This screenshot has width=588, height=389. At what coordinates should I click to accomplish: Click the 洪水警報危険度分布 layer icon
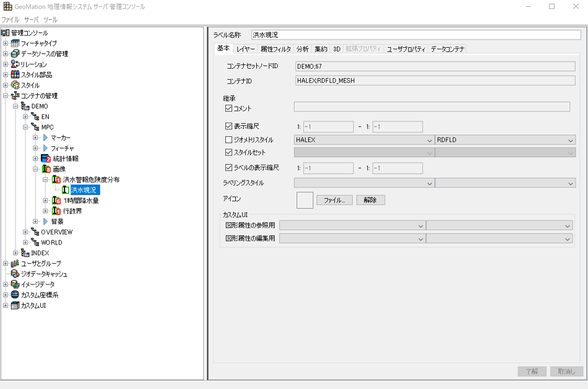[56, 180]
